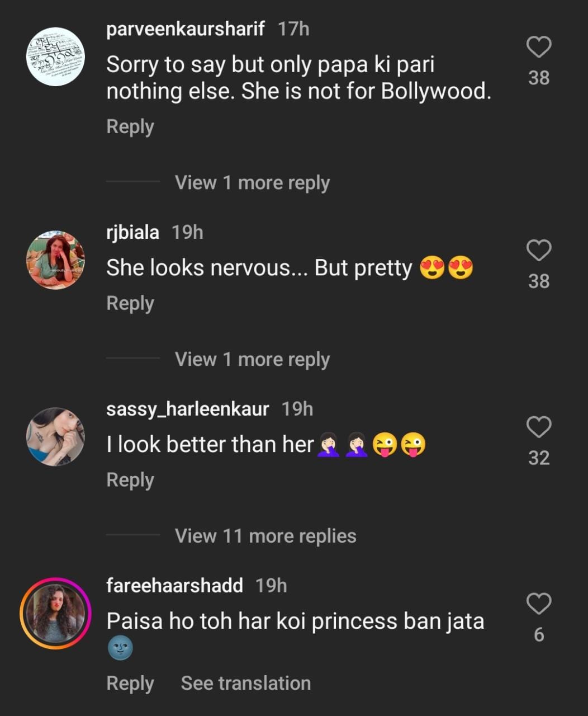Viewport: 588px width, 716px height.
Task: Open the rjbiala username link
Action: (132, 232)
